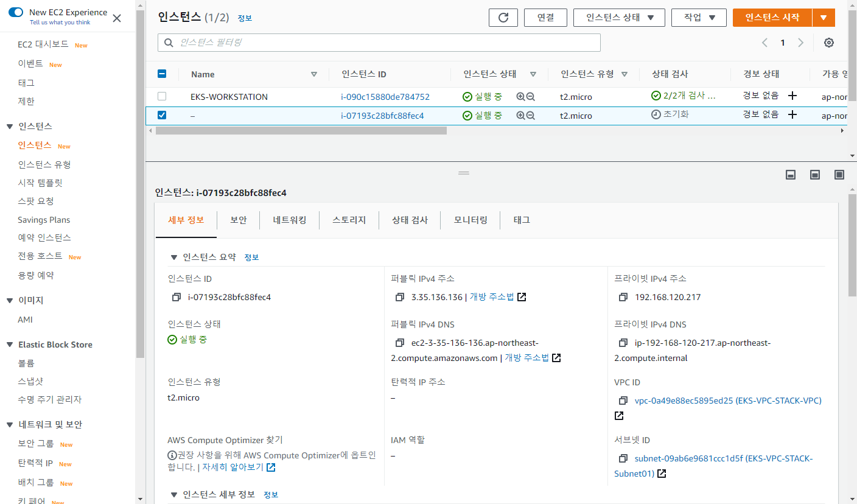Open the 자세히 알아보기 link

coord(233,467)
